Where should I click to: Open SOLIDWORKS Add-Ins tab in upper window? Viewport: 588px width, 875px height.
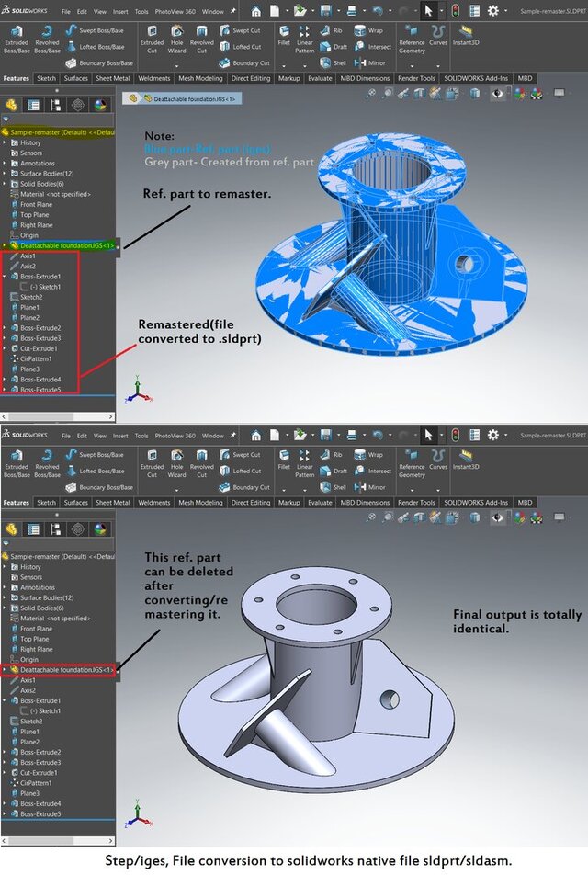(x=476, y=79)
